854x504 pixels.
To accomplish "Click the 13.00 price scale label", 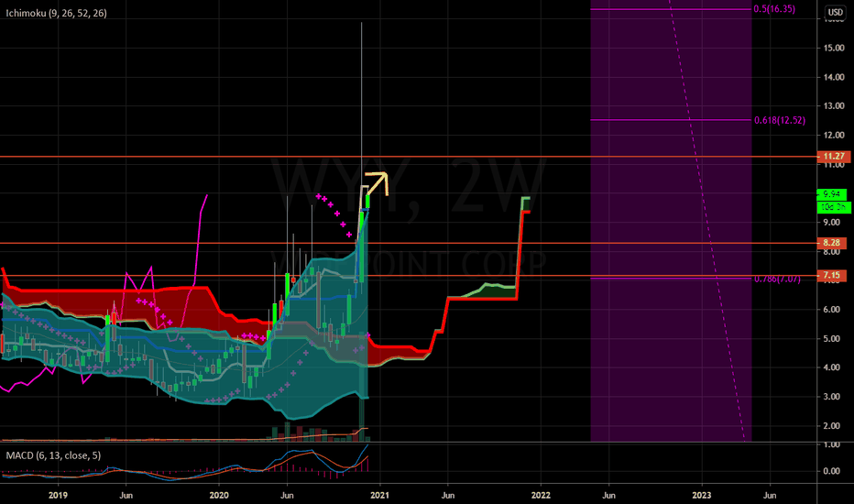I will coord(834,106).
